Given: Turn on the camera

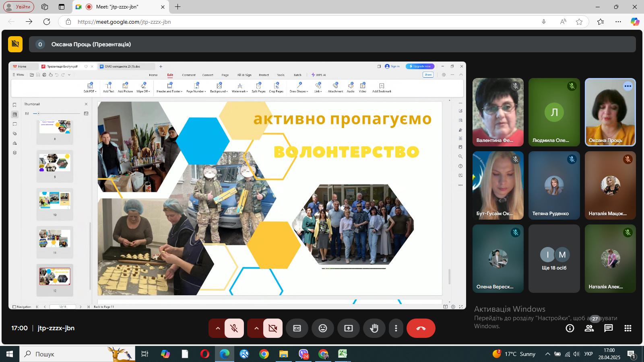Looking at the screenshot, I should pos(272,328).
